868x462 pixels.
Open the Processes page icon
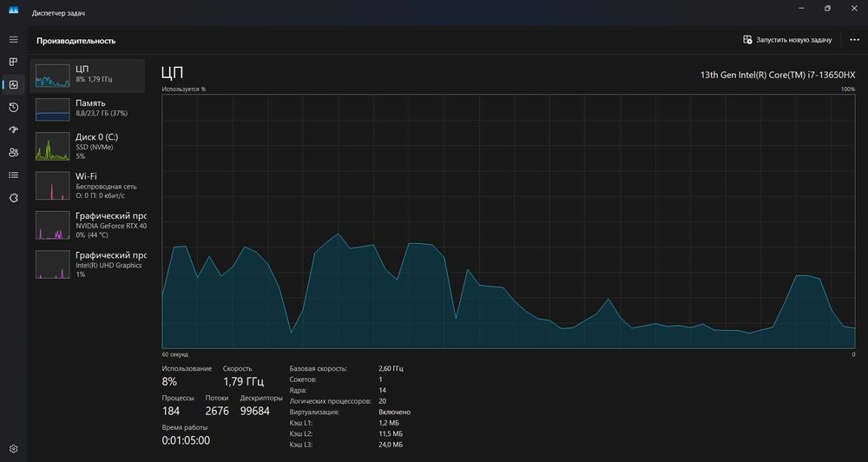(13, 62)
